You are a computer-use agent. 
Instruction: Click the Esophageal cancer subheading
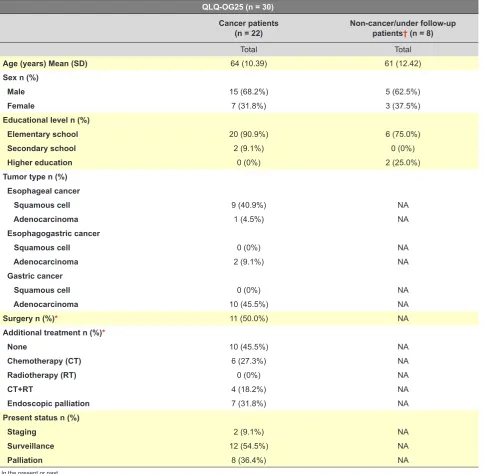[x=44, y=191]
